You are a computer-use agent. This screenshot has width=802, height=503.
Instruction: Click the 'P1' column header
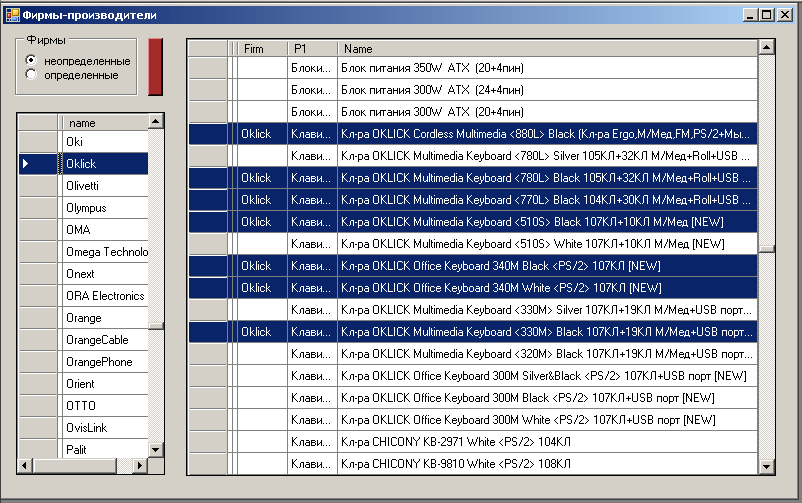(313, 49)
